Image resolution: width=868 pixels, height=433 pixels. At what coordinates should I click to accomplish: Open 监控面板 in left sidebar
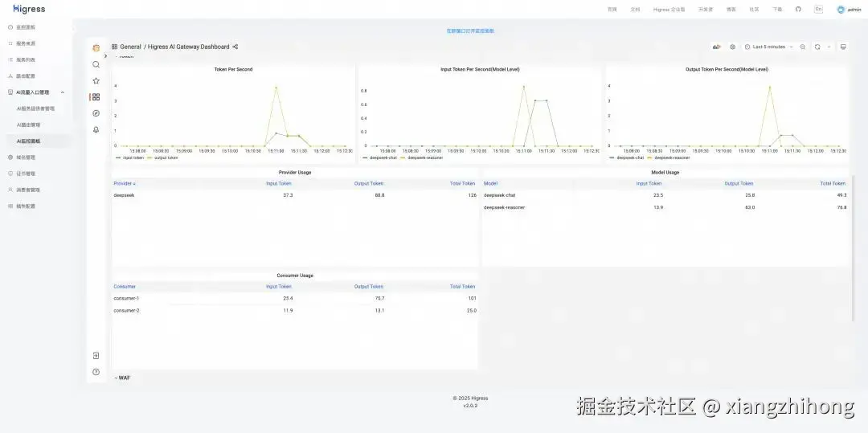click(x=26, y=27)
